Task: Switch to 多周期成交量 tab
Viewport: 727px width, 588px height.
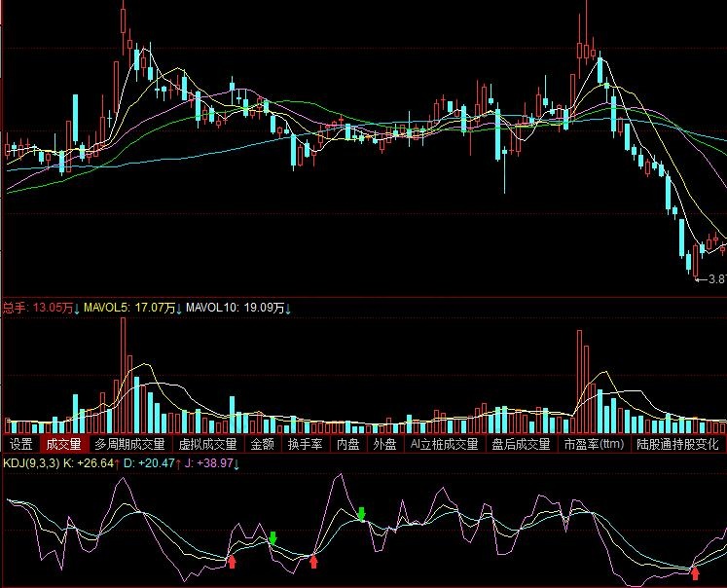Action: (x=129, y=444)
